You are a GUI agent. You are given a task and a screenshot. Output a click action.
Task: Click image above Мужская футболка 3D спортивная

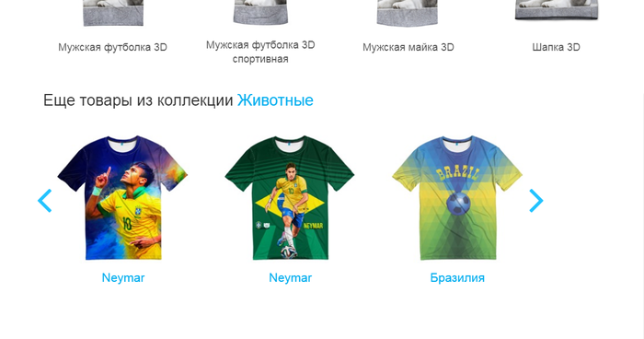(260, 12)
